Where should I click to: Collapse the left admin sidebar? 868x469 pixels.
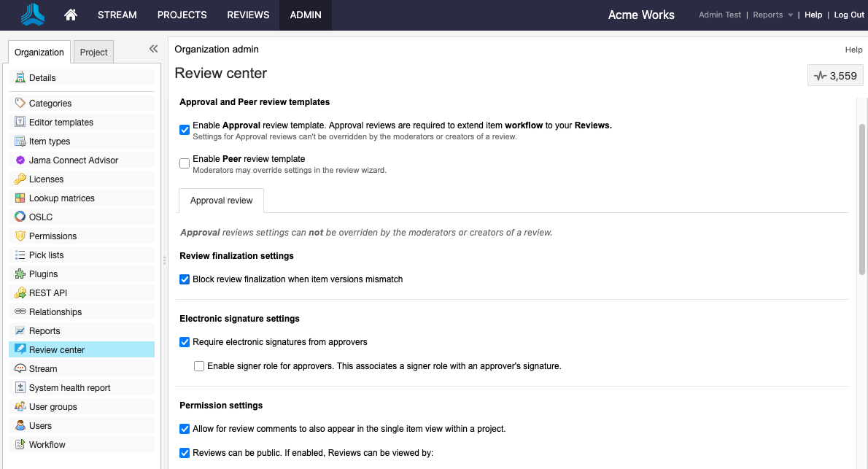coord(153,49)
